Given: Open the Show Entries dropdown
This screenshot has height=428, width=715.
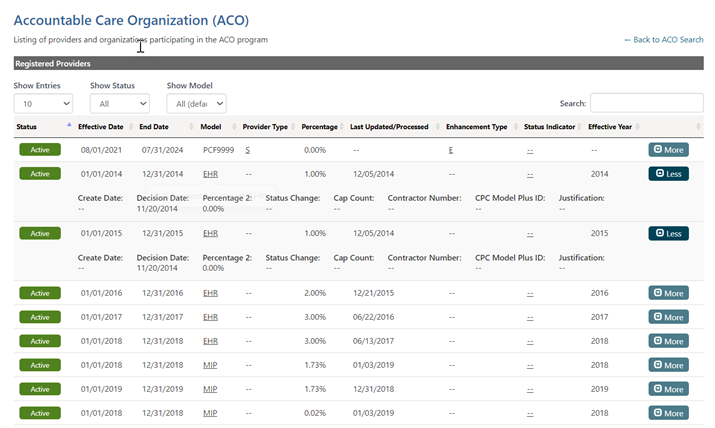Looking at the screenshot, I should 43,103.
